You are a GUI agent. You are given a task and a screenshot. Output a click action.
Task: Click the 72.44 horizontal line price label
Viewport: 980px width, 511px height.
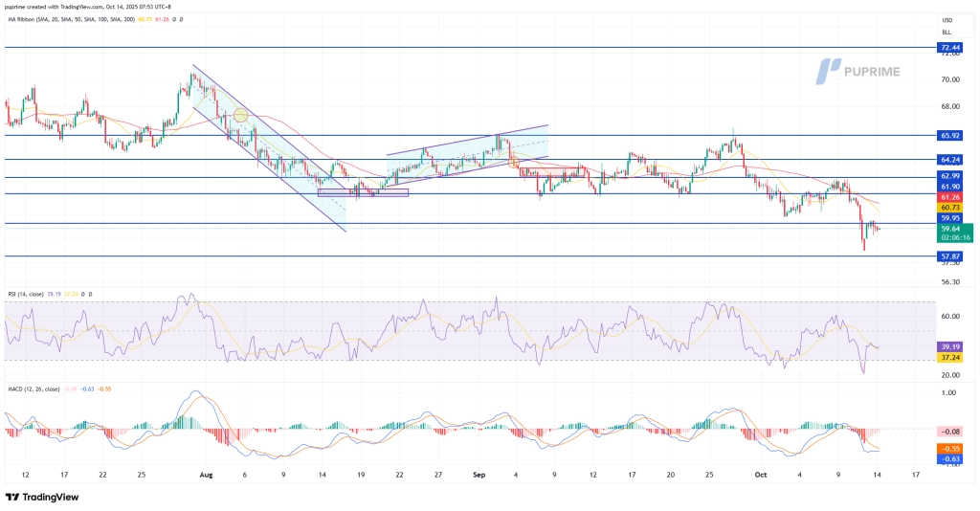(950, 47)
